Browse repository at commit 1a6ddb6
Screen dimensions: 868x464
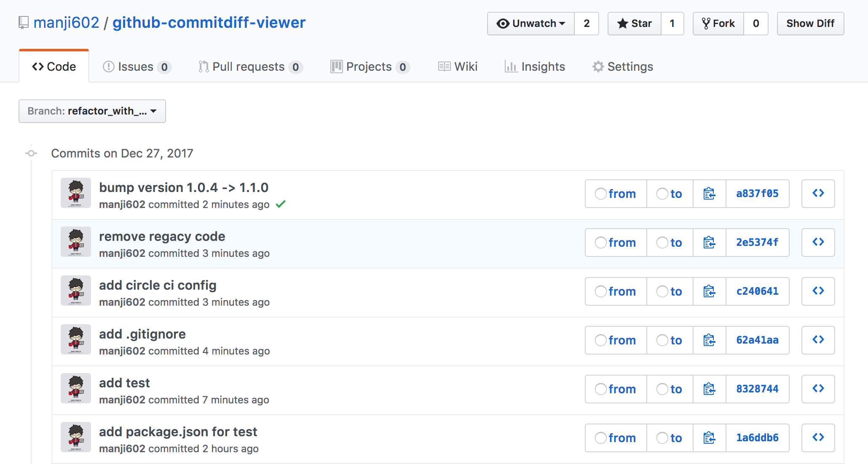[x=818, y=438]
